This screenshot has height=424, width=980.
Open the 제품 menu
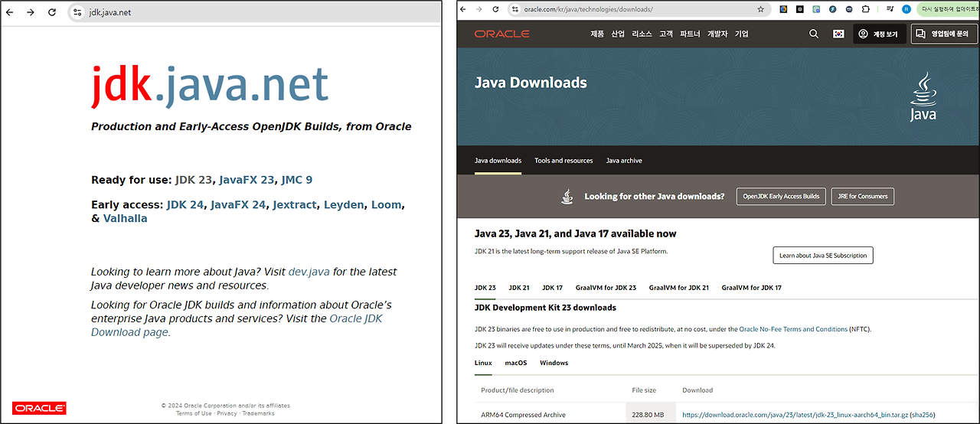[597, 34]
